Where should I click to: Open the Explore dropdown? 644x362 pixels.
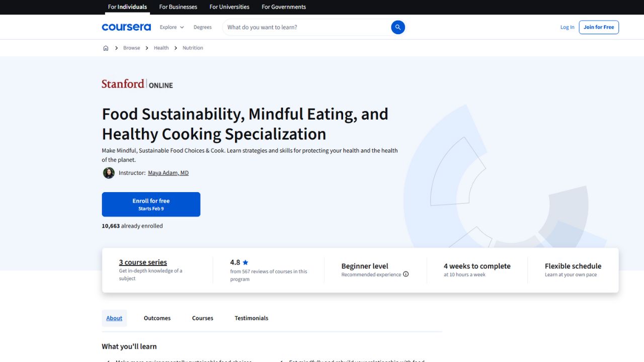click(x=171, y=27)
